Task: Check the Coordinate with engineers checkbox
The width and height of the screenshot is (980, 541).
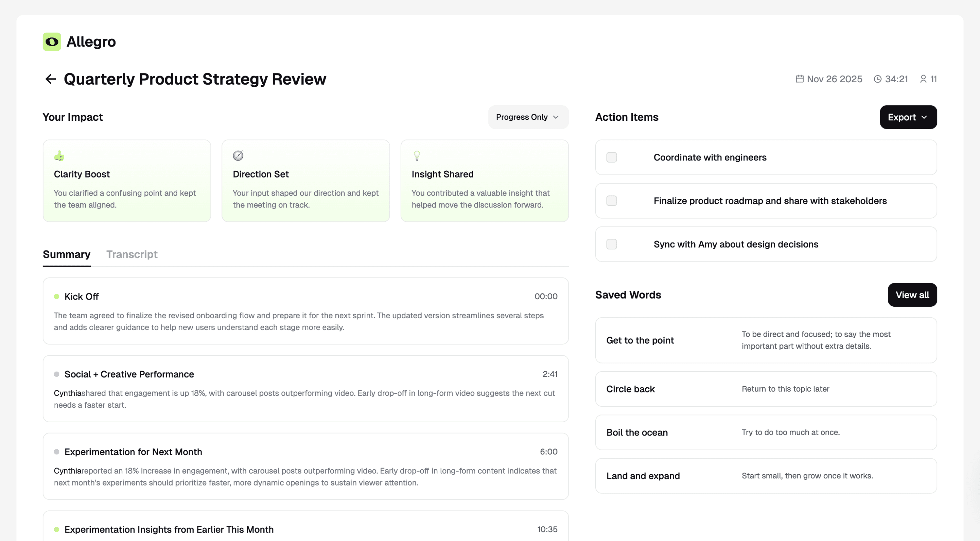Action: click(611, 158)
